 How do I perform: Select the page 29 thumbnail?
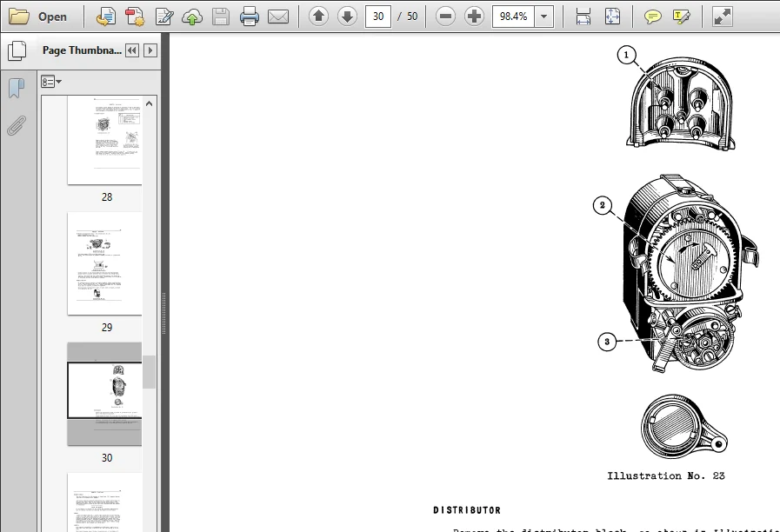[x=105, y=263]
